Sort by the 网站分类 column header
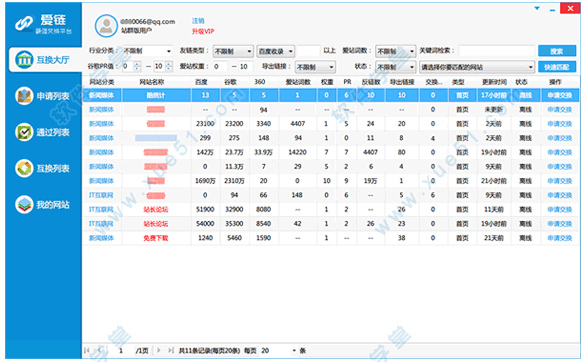Viewport: 585px width, 362px height. [x=101, y=82]
